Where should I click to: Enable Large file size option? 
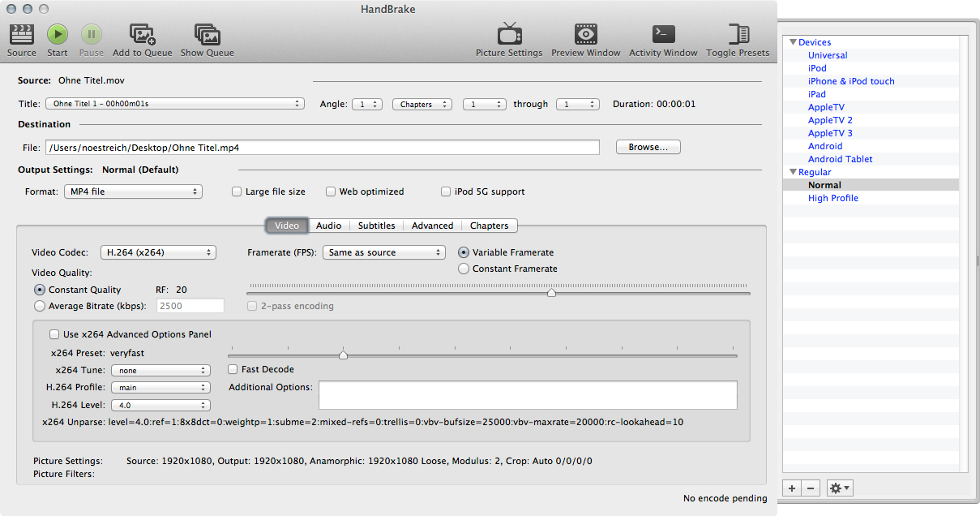point(237,192)
